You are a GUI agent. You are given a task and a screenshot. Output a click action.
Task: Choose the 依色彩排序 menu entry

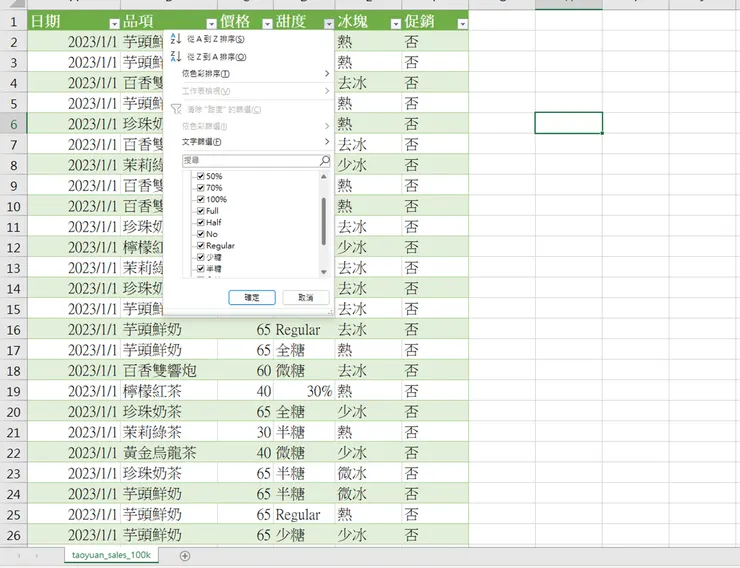coord(249,74)
